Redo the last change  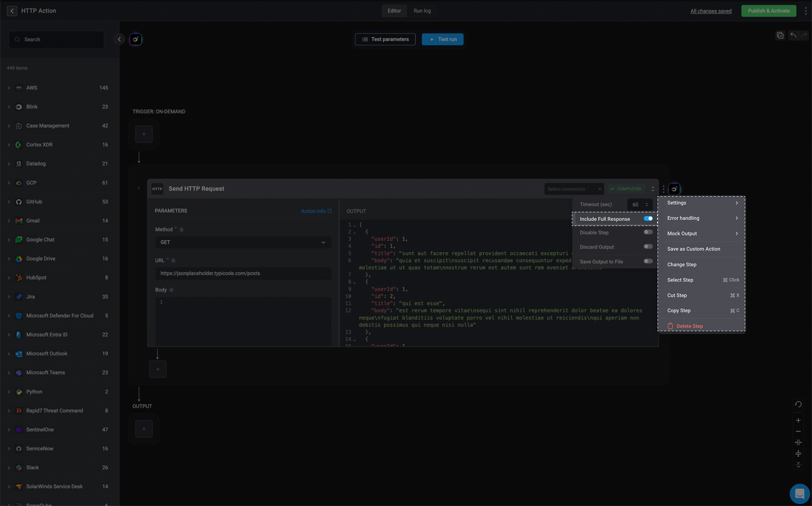tap(804, 36)
